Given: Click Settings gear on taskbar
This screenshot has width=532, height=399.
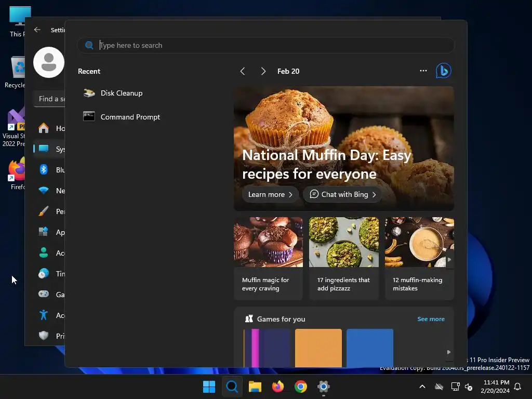Looking at the screenshot, I should coord(324,387).
